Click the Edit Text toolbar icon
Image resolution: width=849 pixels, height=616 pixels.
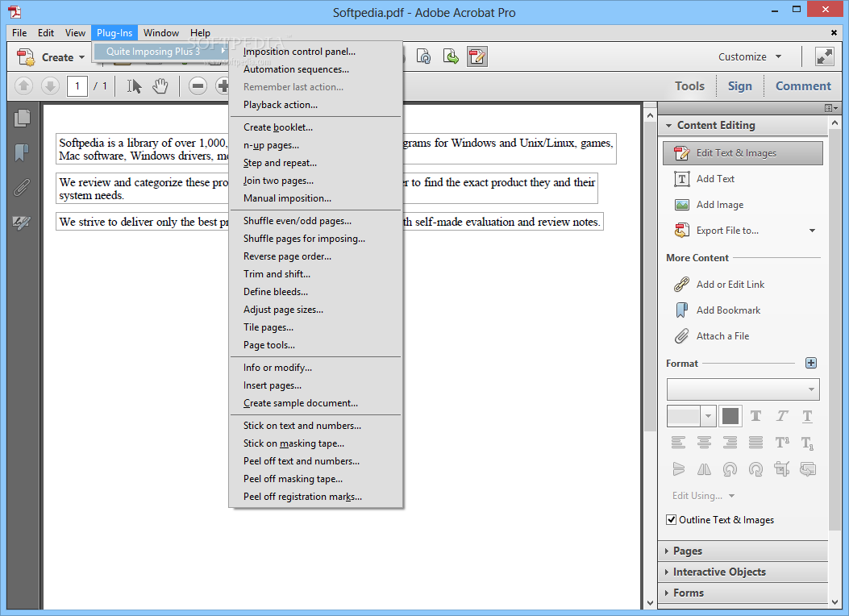click(477, 56)
